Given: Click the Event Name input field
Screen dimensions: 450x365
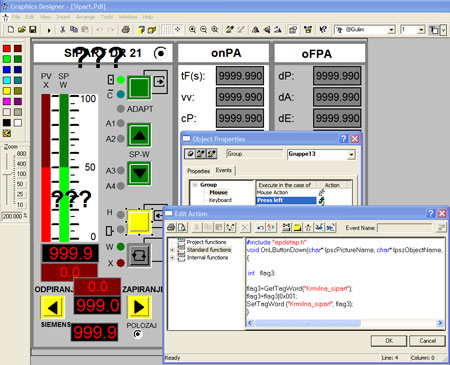Looking at the screenshot, I should click(x=405, y=228).
